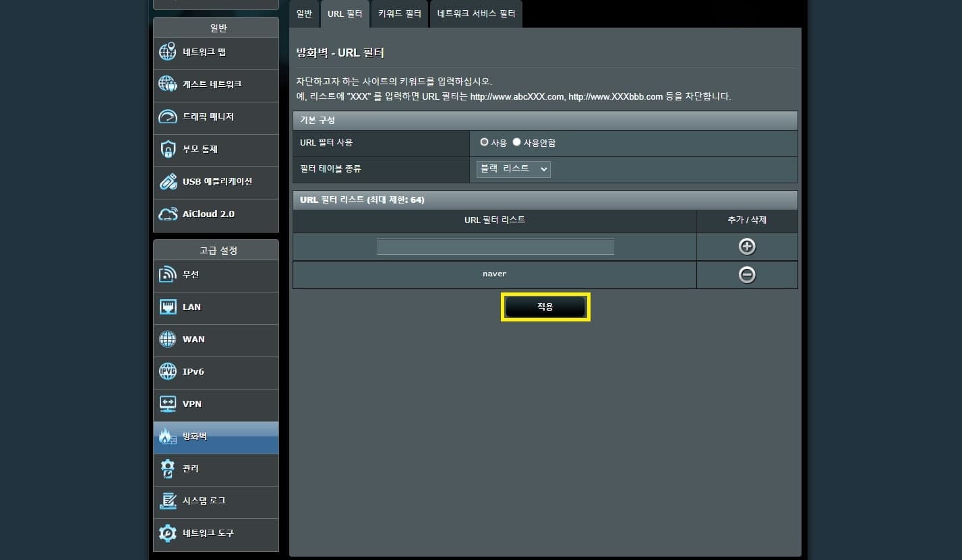Enable URL filtering with 사용 radio

click(484, 142)
